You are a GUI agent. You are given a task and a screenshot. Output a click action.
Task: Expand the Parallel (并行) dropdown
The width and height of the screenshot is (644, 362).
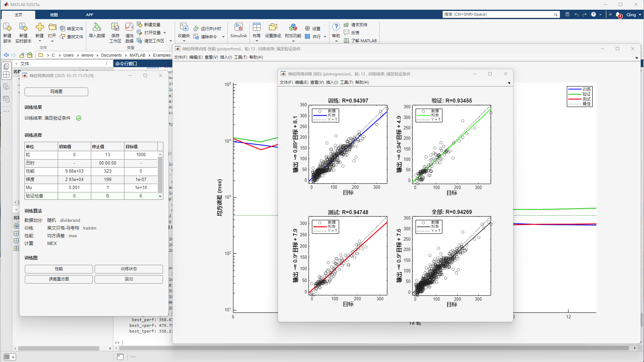coord(325,37)
